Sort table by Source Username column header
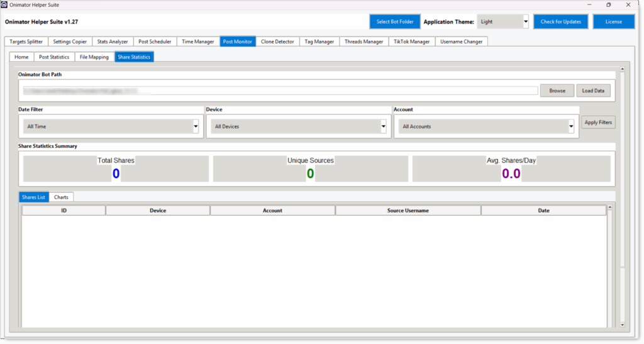The image size is (644, 344). [408, 211]
